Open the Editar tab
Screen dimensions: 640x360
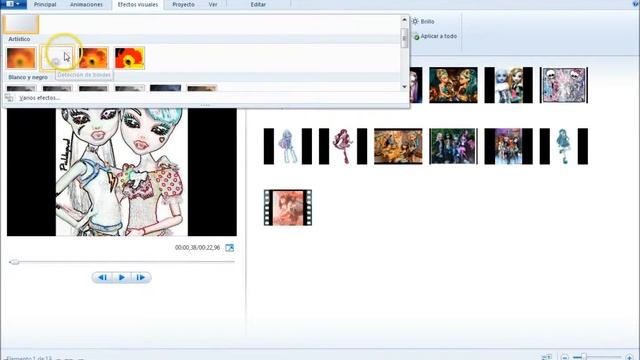(x=258, y=4)
